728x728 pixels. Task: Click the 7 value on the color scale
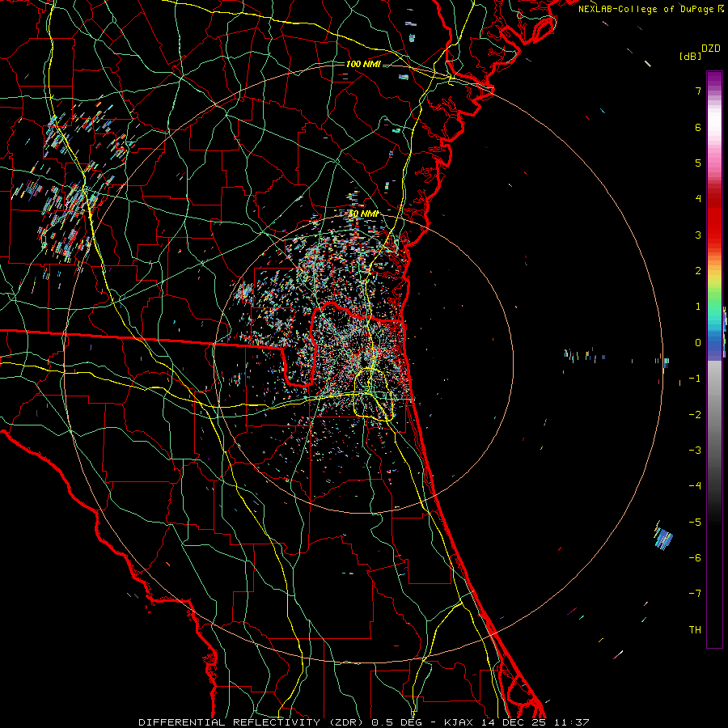click(698, 91)
